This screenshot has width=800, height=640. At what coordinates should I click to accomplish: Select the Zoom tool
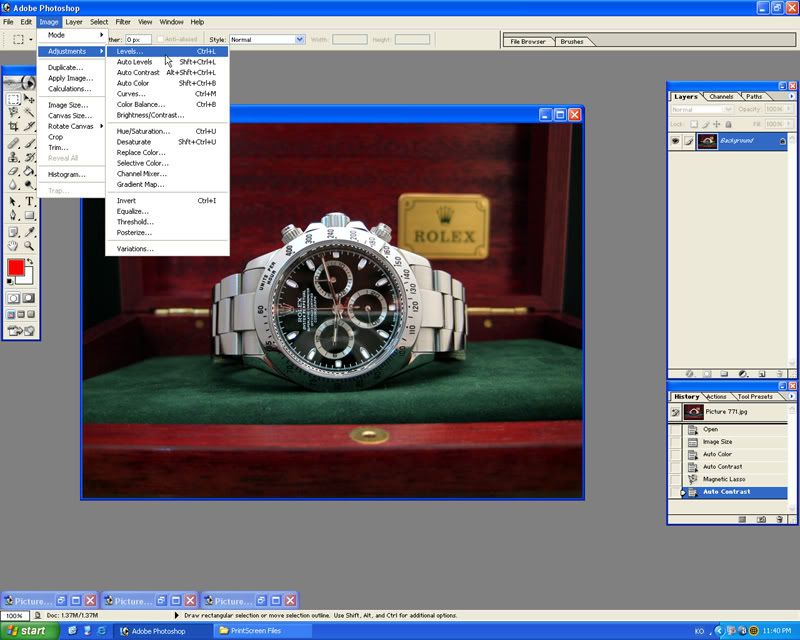pyautogui.click(x=29, y=245)
